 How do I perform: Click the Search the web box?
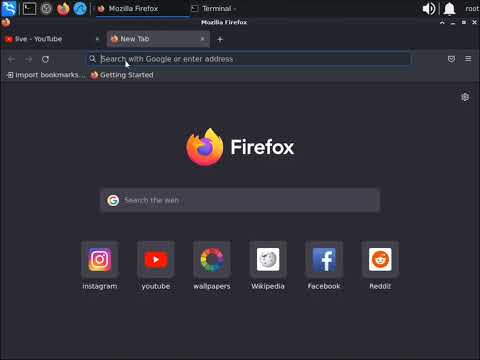240,200
